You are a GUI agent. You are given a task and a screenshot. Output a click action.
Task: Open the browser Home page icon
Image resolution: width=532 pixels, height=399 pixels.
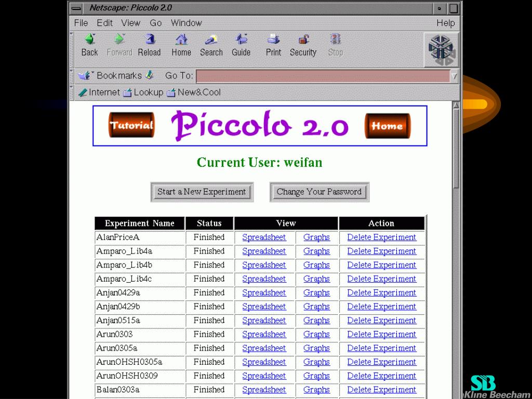tap(181, 45)
